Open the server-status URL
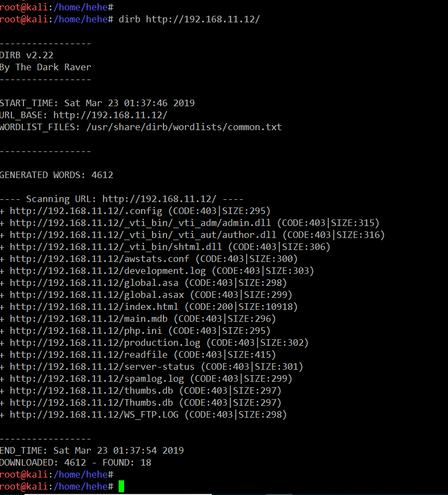The width and height of the screenshot is (448, 495). pos(102,366)
